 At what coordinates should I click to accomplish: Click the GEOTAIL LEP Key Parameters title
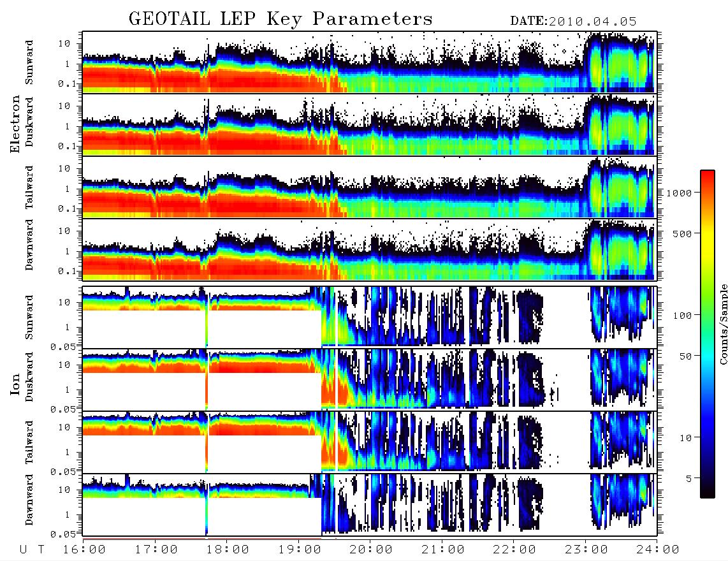[280, 19]
